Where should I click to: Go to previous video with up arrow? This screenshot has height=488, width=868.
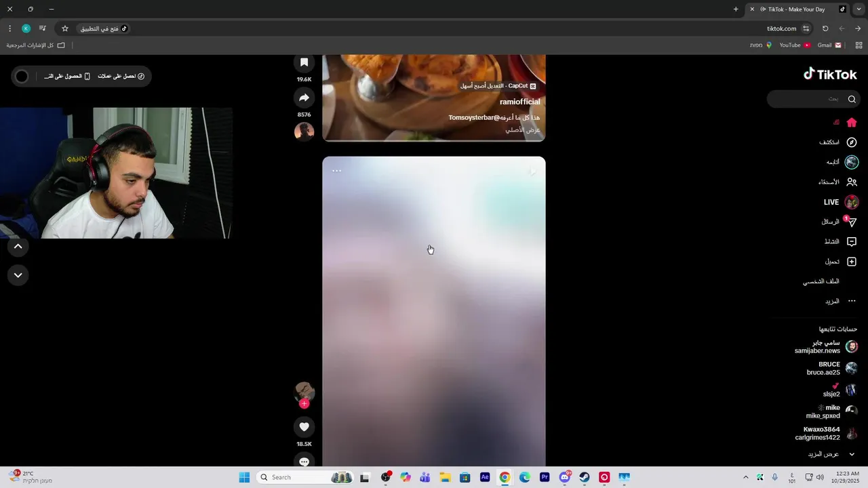[18, 247]
